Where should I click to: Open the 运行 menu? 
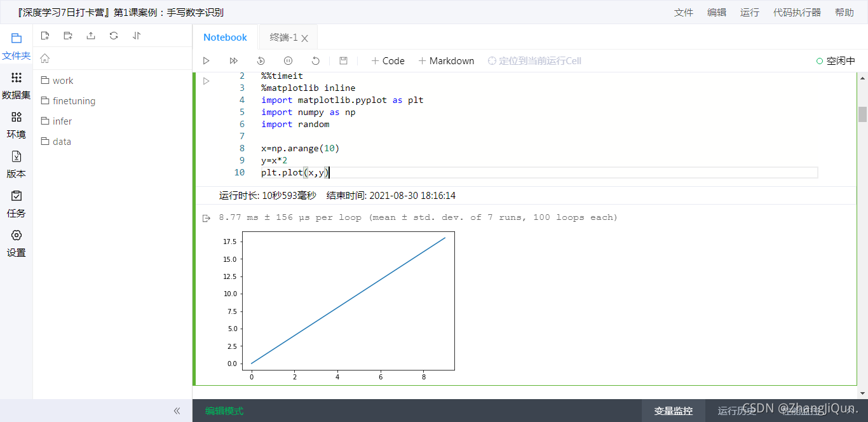750,12
